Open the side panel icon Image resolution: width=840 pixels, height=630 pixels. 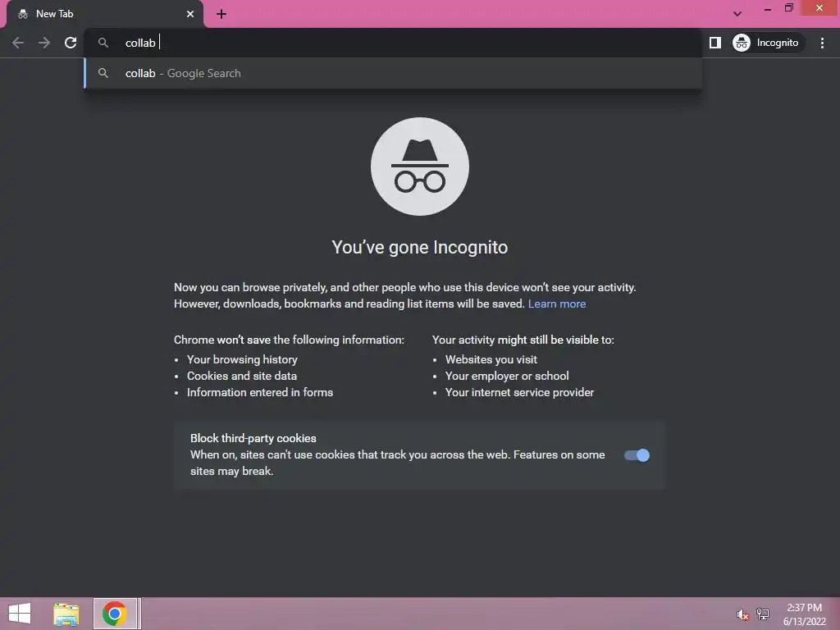pyautogui.click(x=714, y=43)
